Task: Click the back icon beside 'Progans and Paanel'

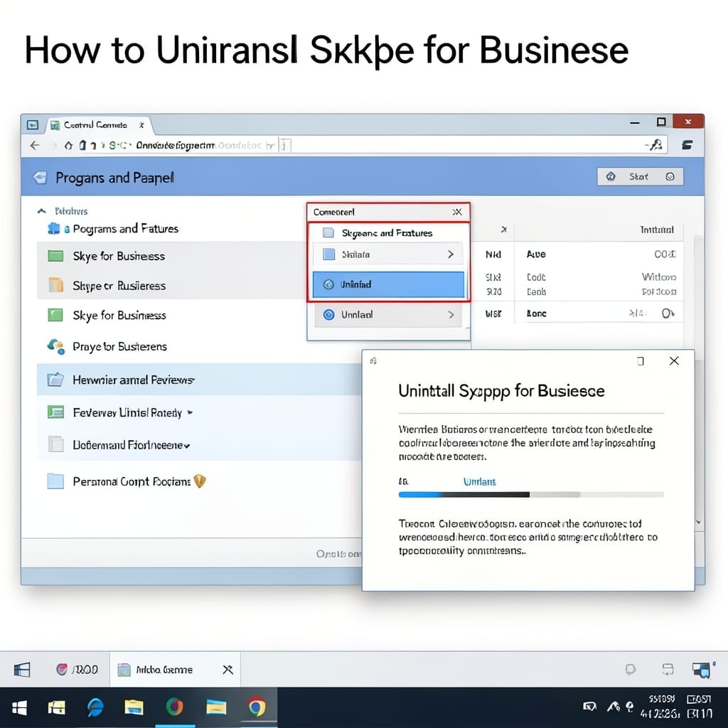Action: [40, 177]
